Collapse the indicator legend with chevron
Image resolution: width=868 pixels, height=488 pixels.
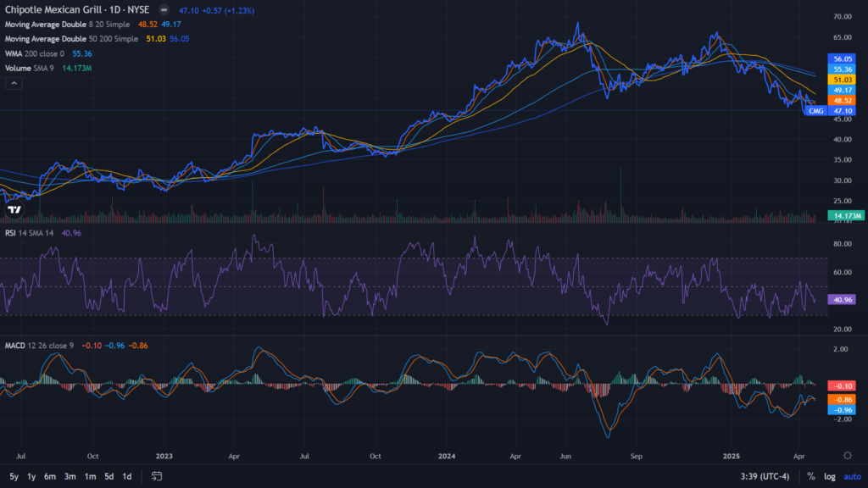[14, 83]
